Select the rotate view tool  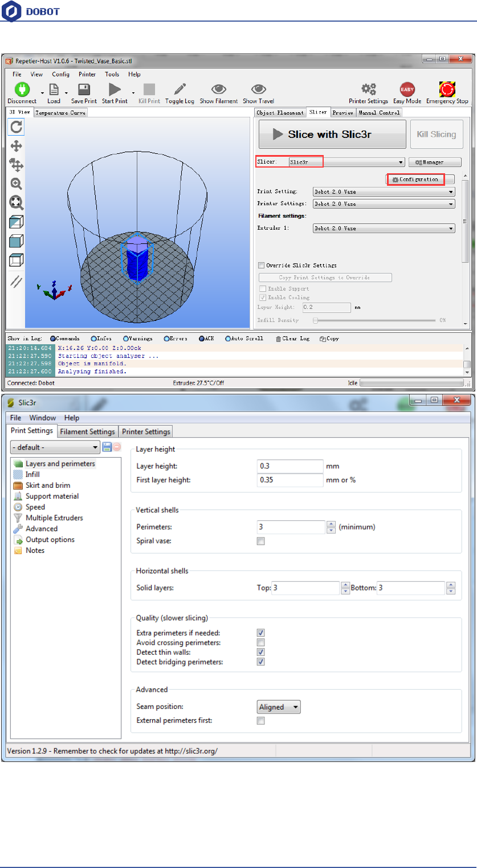click(16, 127)
